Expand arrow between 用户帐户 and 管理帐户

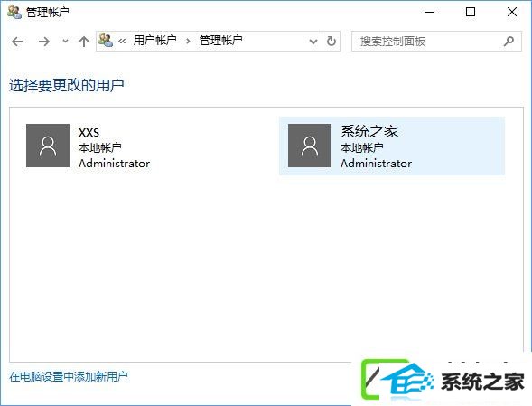(188, 42)
